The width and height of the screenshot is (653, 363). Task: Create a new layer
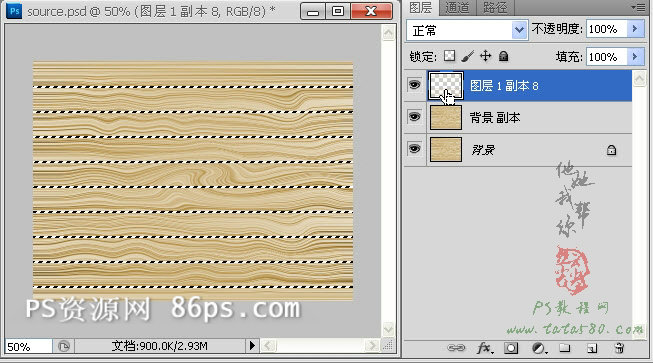[x=592, y=348]
